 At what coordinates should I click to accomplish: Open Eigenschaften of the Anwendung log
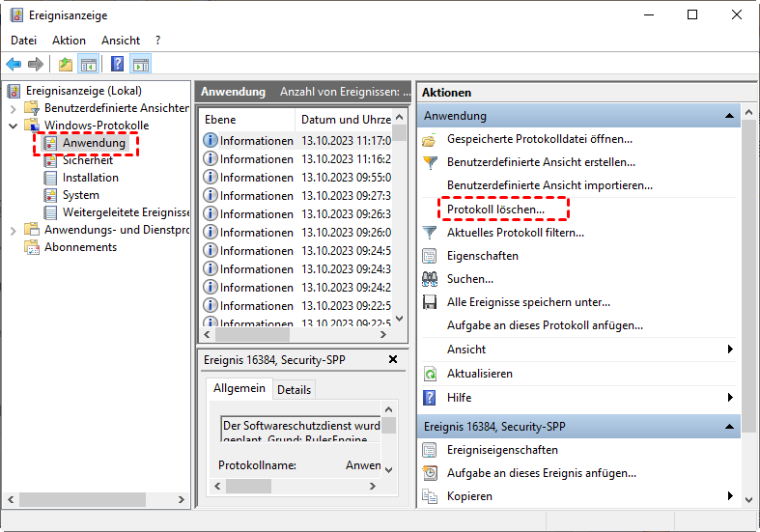(482, 256)
